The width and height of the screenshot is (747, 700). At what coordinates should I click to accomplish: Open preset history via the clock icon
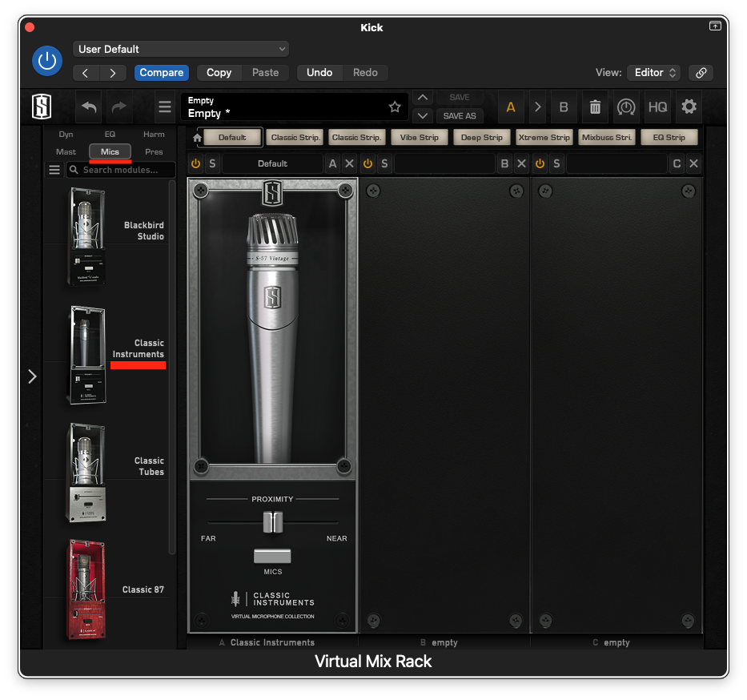pyautogui.click(x=626, y=107)
